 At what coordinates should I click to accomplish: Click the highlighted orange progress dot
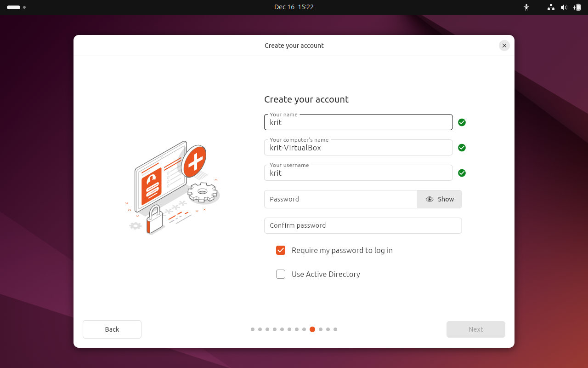pos(312,329)
